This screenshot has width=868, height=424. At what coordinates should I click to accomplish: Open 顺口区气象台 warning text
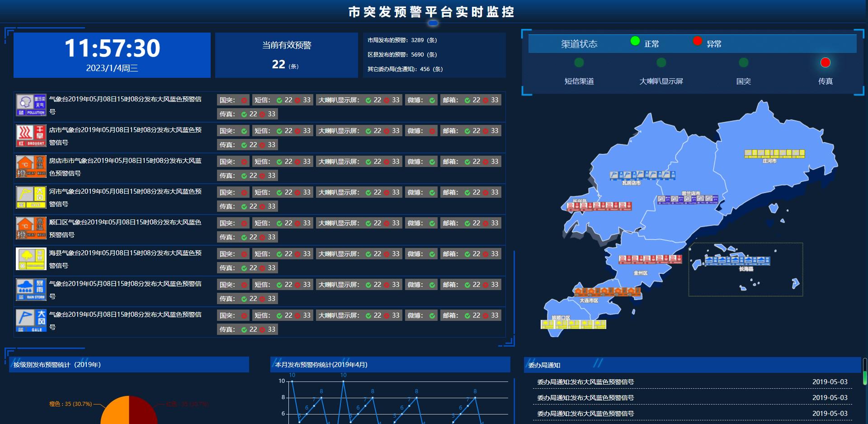pos(125,229)
